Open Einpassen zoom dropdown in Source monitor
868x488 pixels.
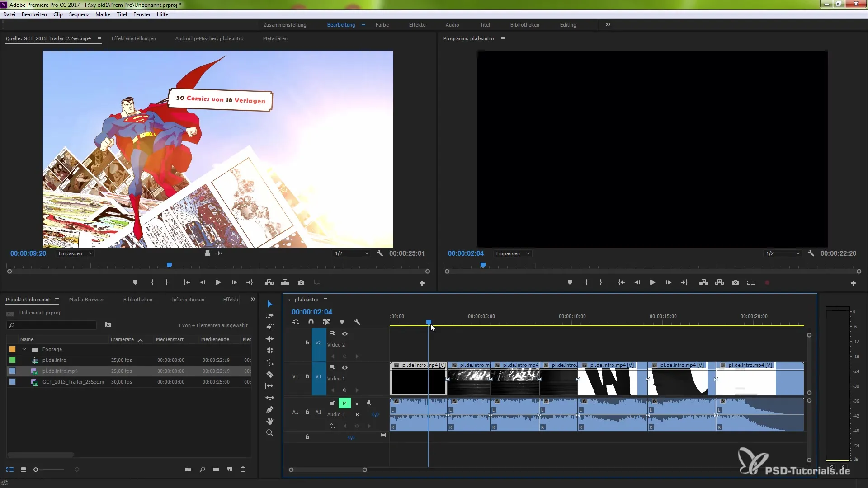tap(75, 253)
